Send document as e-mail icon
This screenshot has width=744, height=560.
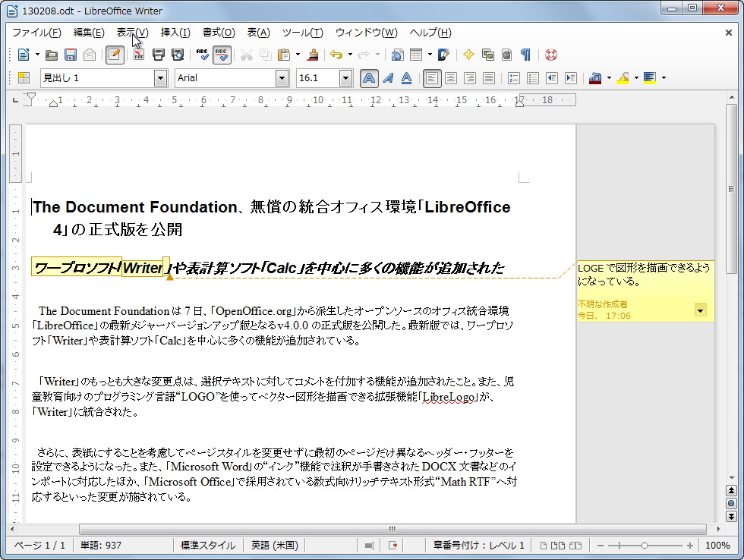tap(90, 55)
